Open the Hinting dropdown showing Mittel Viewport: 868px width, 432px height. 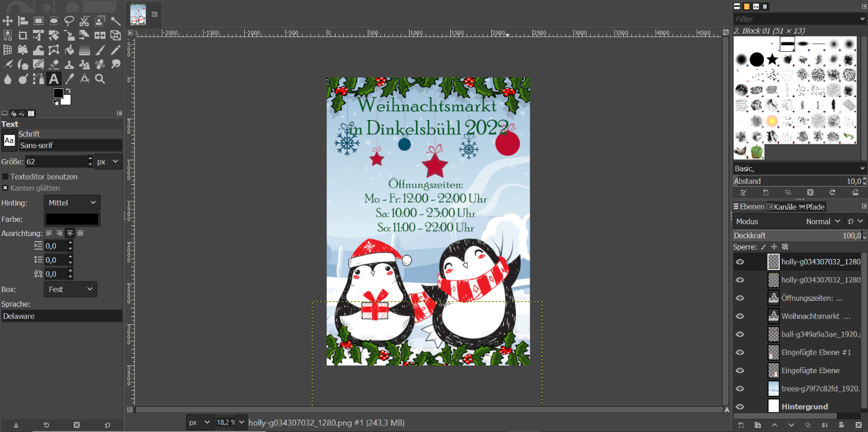pos(72,202)
